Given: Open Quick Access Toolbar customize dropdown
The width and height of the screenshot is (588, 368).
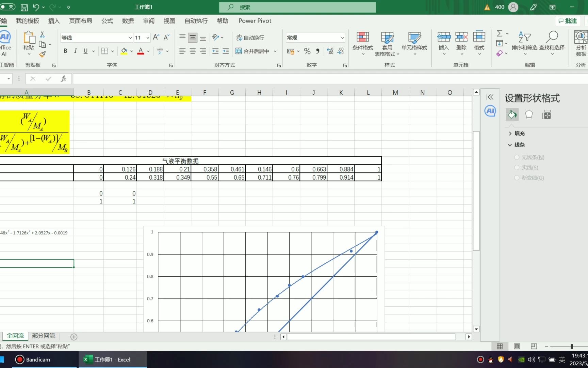Looking at the screenshot, I should pos(69,7).
